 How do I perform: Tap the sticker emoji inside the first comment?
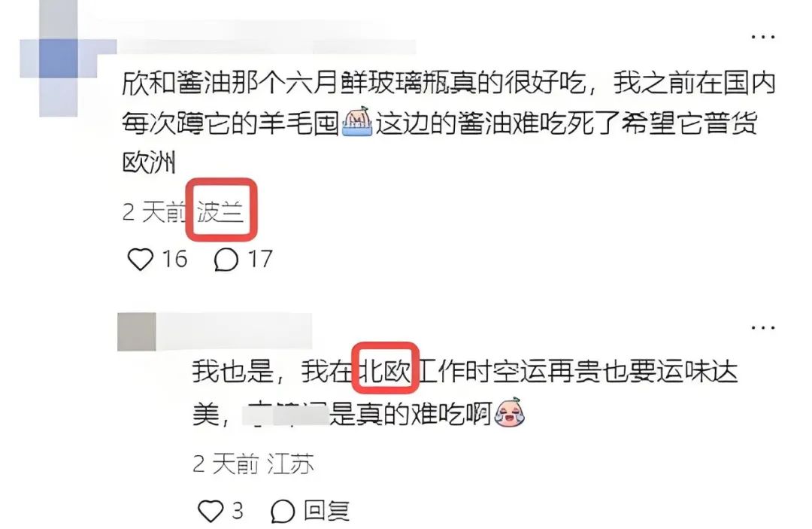[x=358, y=122]
